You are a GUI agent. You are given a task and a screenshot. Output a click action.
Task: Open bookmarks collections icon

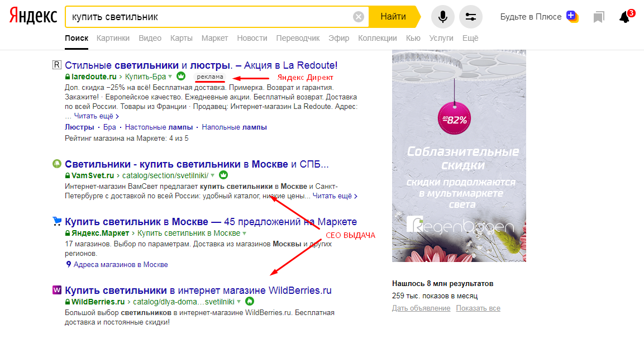click(599, 17)
